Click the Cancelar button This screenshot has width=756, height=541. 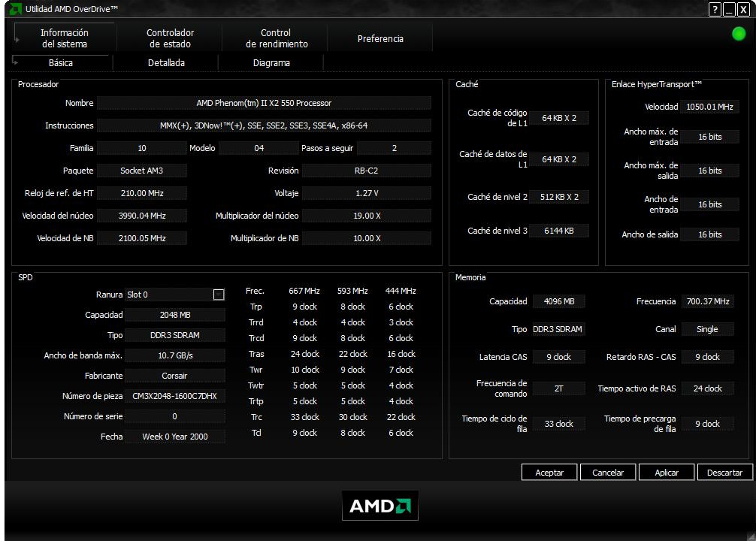(608, 473)
